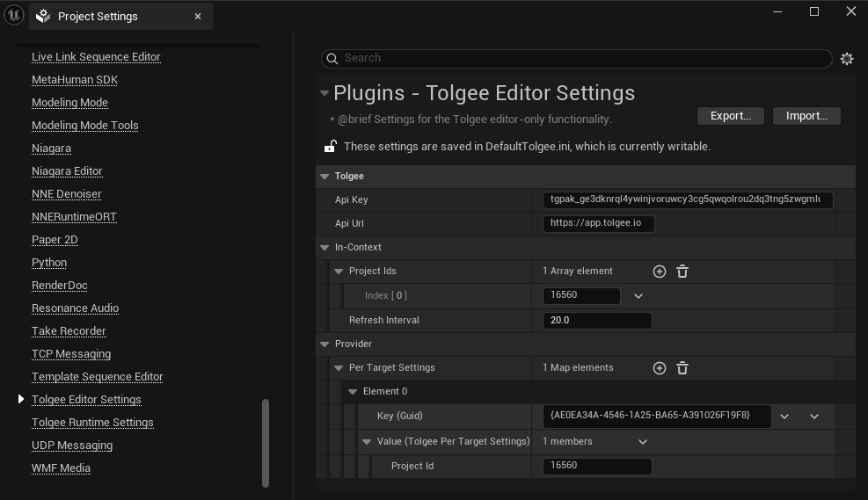Collapse the Element 0 map entry
This screenshot has height=500, width=868.
click(x=353, y=392)
